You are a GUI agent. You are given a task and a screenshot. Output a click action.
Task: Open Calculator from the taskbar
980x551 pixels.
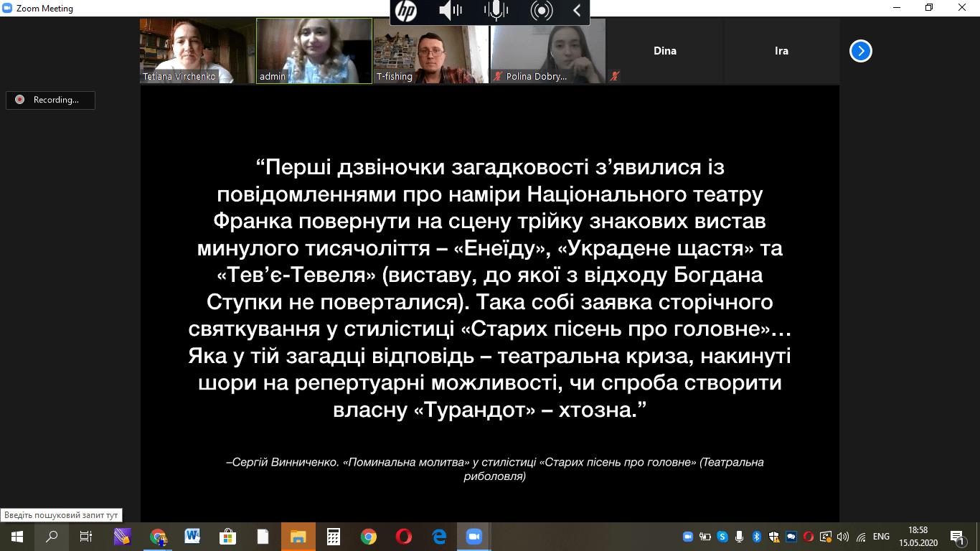pos(333,536)
